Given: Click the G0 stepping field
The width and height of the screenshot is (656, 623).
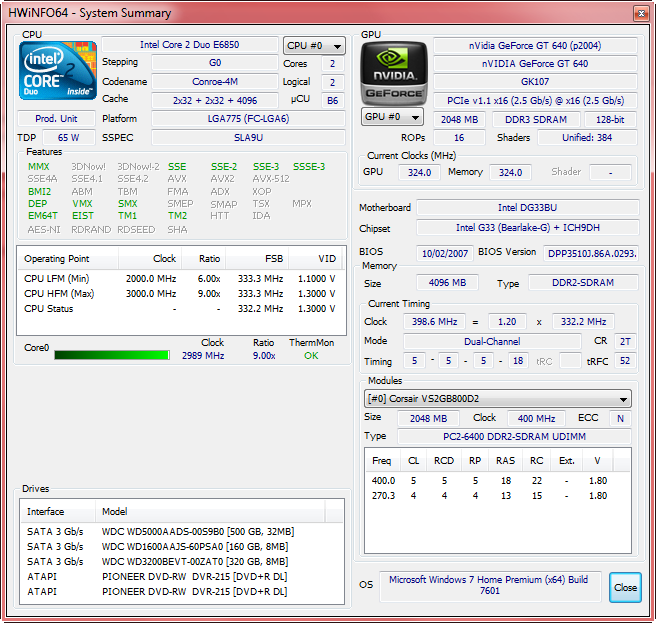Looking at the screenshot, I should (x=215, y=63).
